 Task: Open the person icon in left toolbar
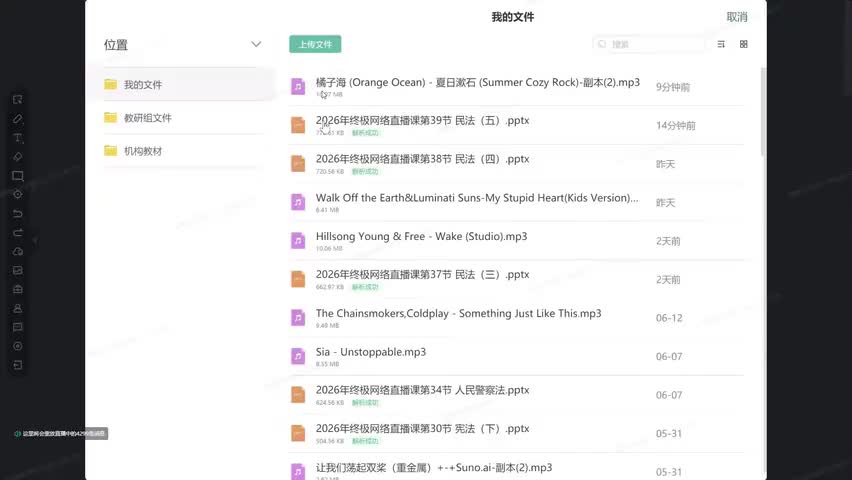tap(17, 308)
